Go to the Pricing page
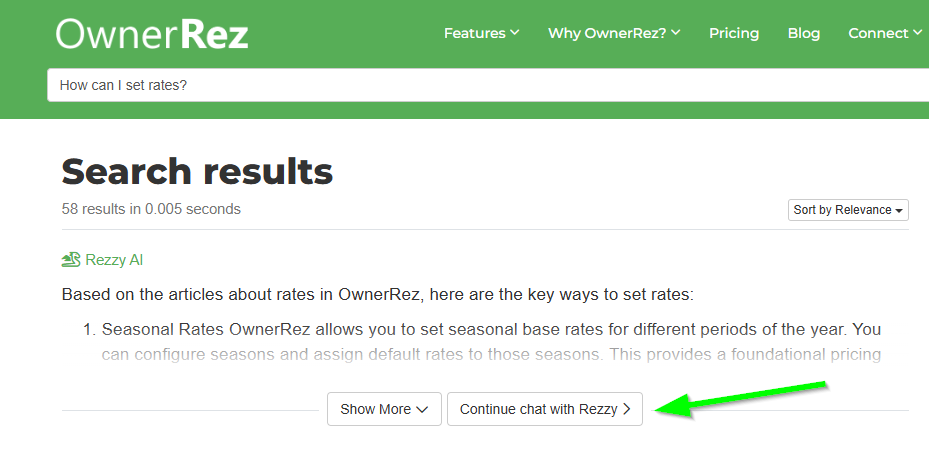The width and height of the screenshot is (929, 457). (734, 33)
